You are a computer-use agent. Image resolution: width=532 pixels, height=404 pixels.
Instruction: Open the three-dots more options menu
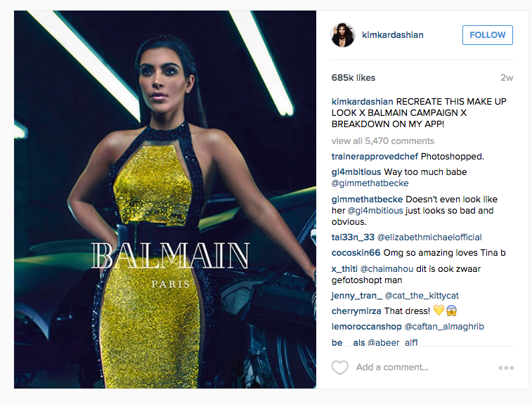coord(506,367)
